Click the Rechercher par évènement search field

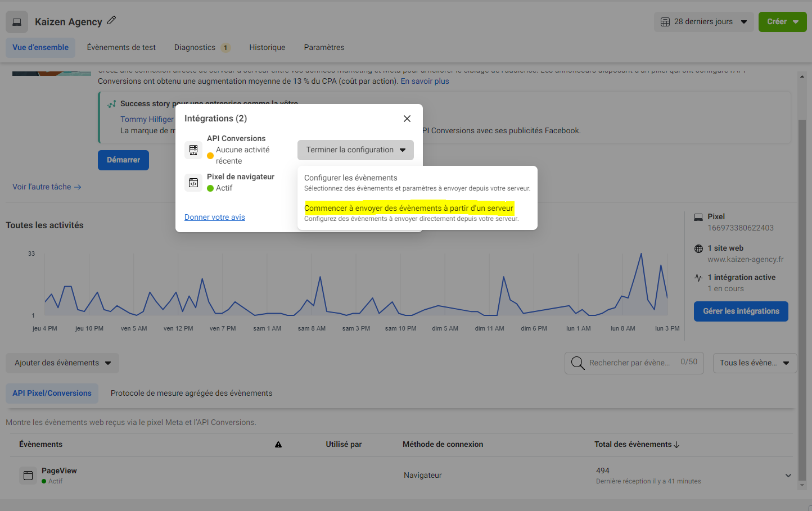[634, 363]
